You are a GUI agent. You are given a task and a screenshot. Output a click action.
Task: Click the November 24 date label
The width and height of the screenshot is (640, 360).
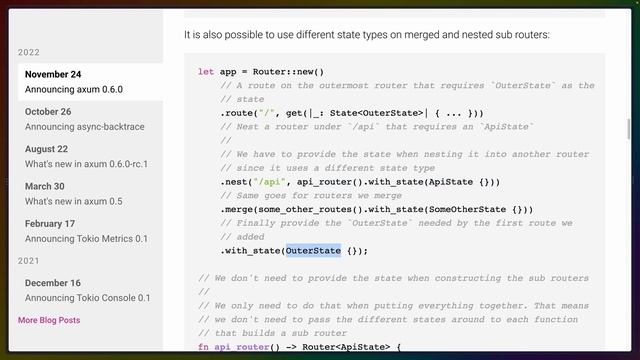click(53, 74)
